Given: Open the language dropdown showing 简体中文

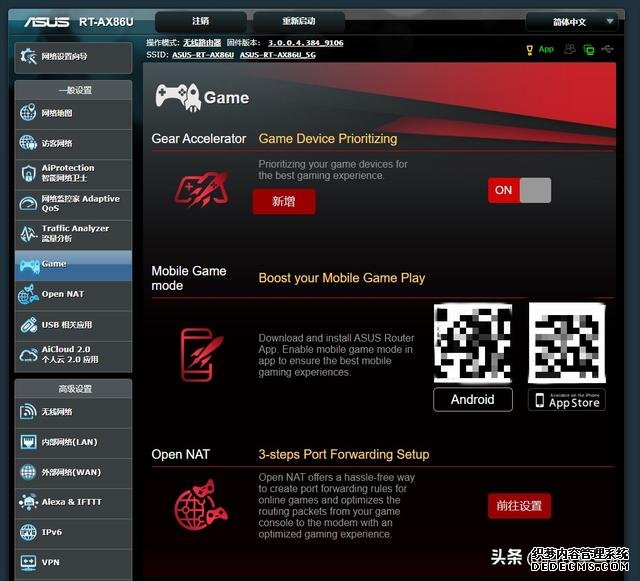Looking at the screenshot, I should click(x=572, y=22).
